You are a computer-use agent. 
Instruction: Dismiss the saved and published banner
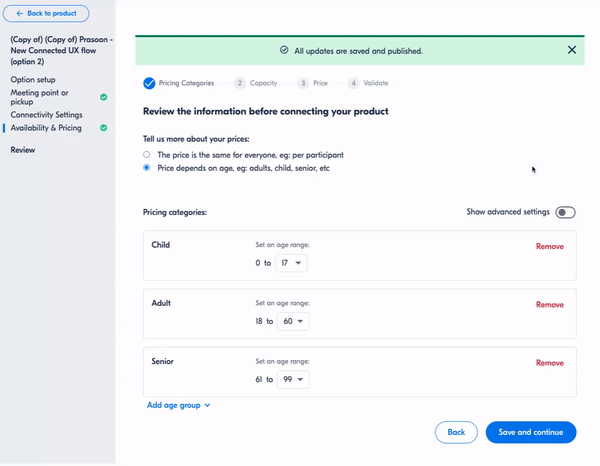pos(572,50)
